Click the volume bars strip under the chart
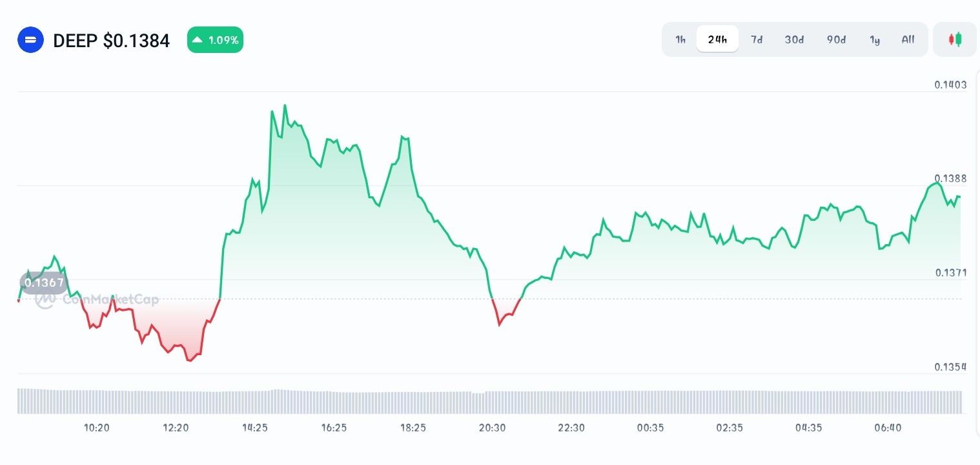The width and height of the screenshot is (980, 465). [489, 401]
